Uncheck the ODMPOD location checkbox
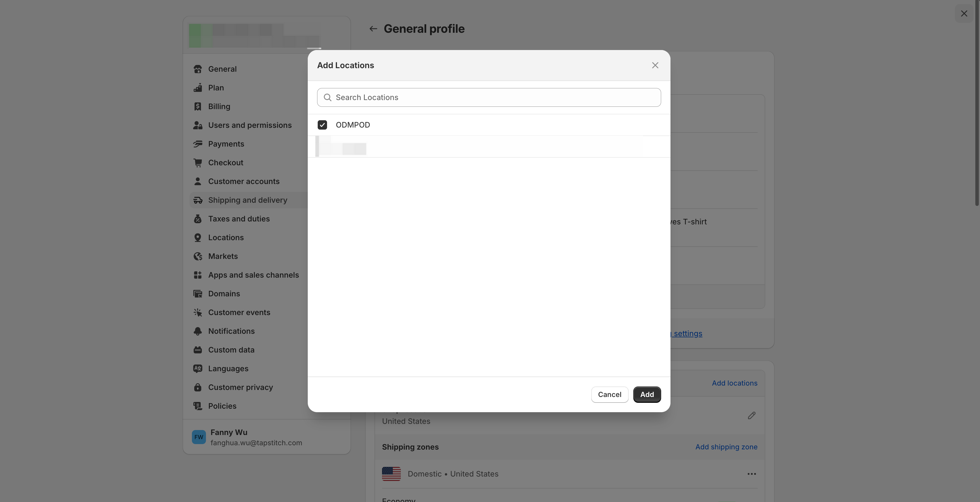 click(322, 125)
